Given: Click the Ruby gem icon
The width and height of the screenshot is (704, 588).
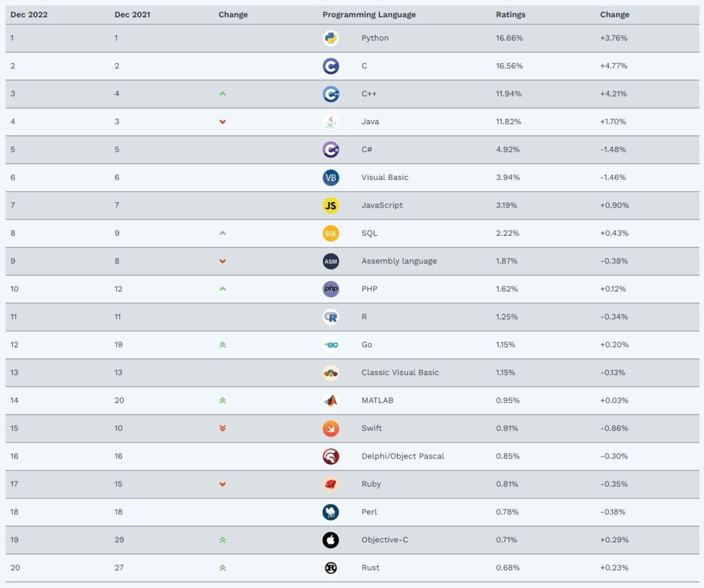Looking at the screenshot, I should point(331,484).
